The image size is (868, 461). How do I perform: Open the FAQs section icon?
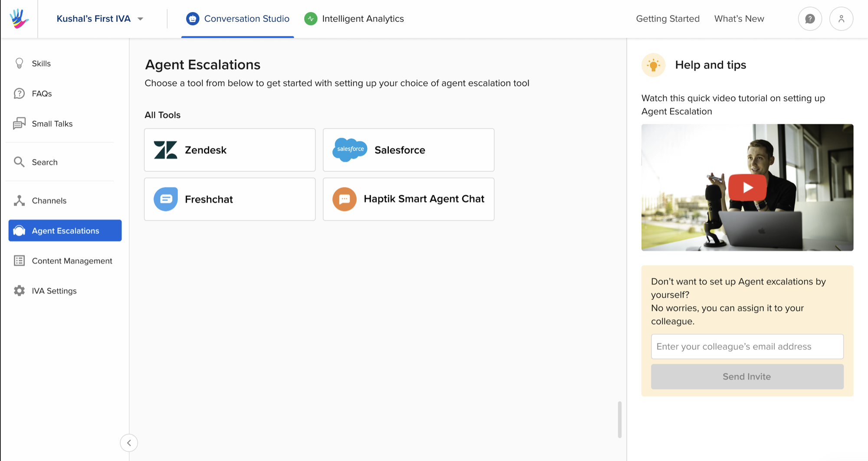tap(19, 93)
